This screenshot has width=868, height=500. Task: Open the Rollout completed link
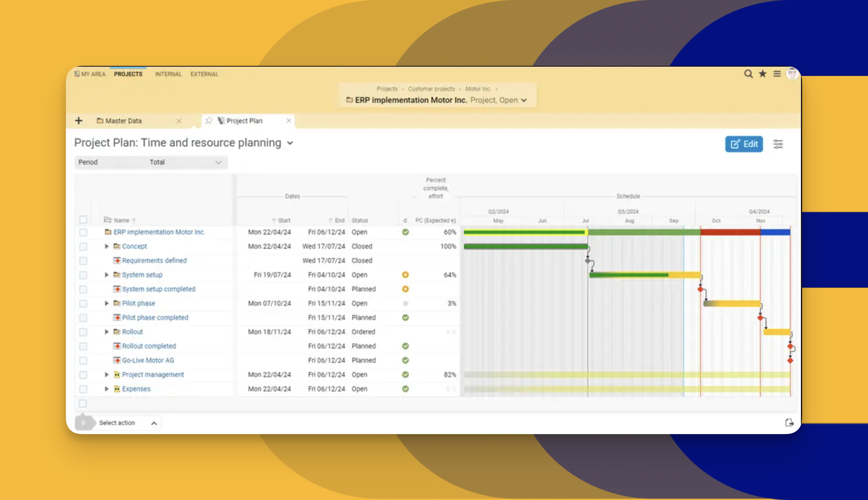(149, 346)
